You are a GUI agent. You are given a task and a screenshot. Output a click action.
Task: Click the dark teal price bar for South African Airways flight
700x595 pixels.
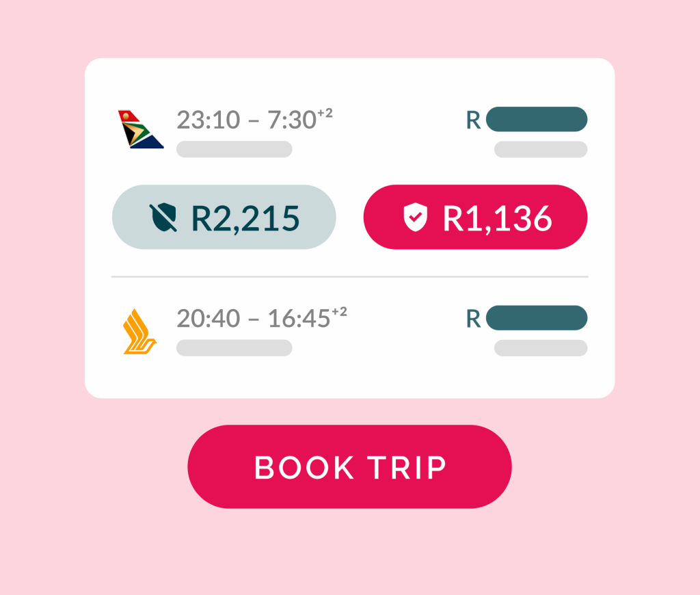click(x=537, y=119)
